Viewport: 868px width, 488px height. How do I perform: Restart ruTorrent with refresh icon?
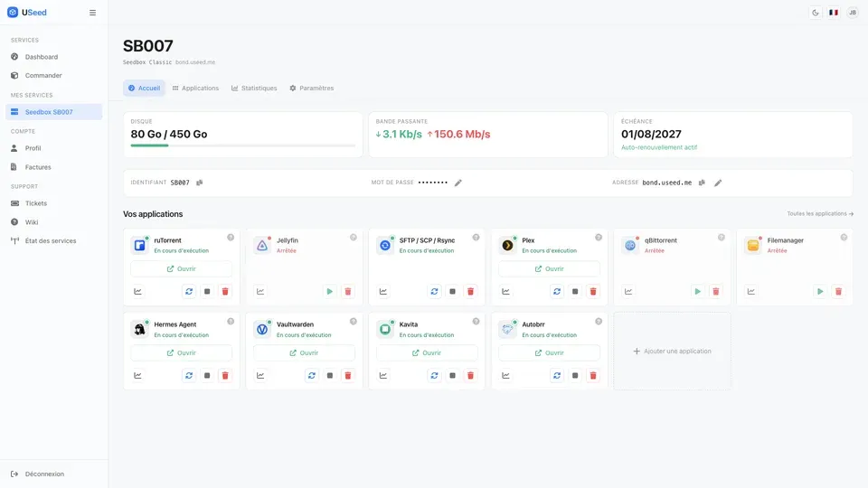click(x=189, y=292)
